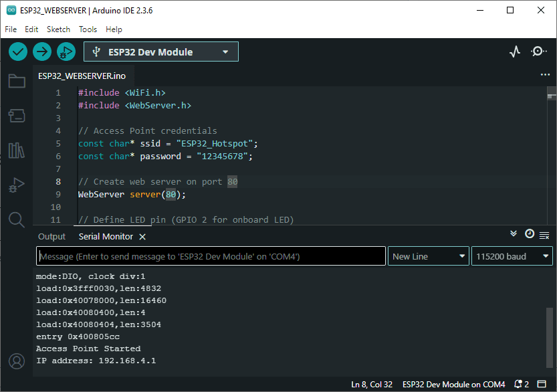Click the user account profile icon
The image size is (557, 392).
17,361
